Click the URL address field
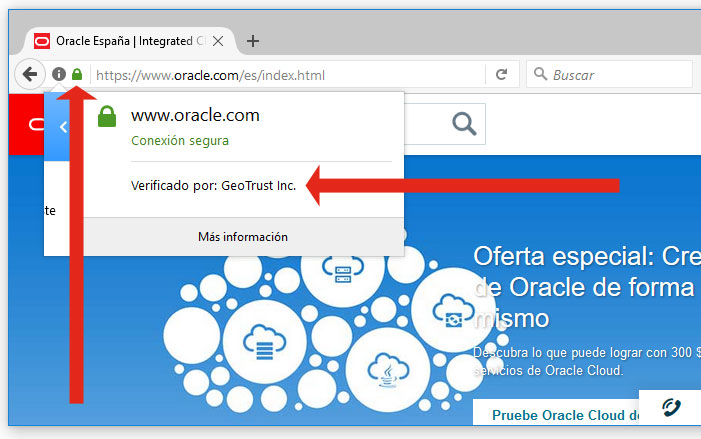 [288, 75]
